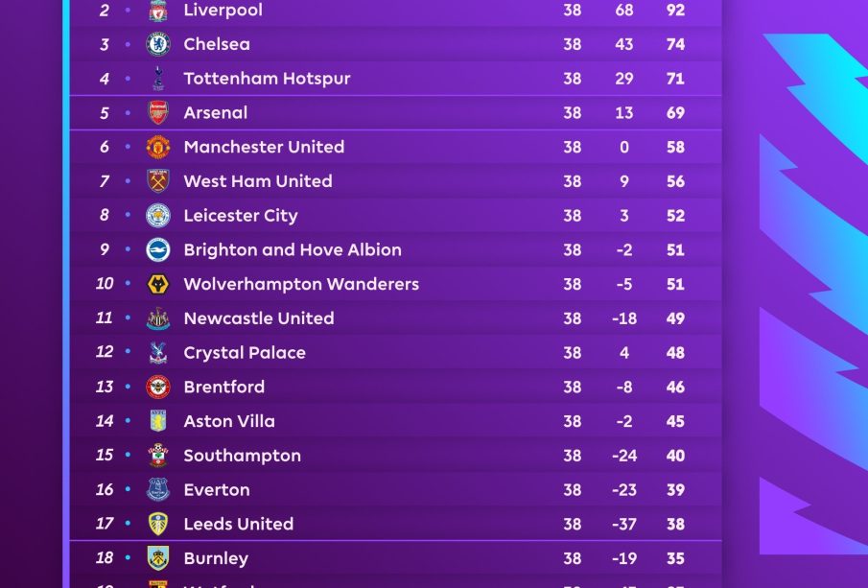Open the Wolverhampton Wanderers name link
Viewport: 868px width, 588px height.
pyautogui.click(x=301, y=284)
